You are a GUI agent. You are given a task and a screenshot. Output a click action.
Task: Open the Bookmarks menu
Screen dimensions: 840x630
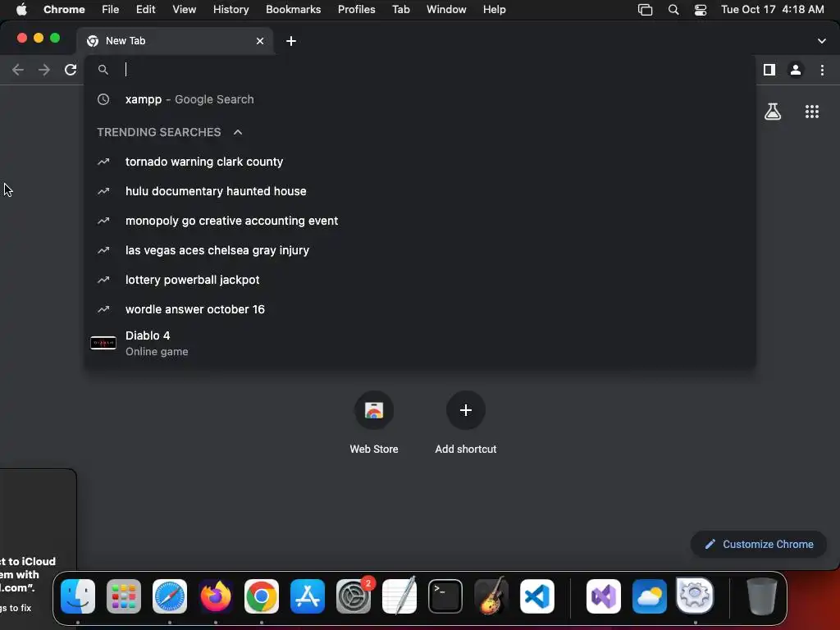[293, 10]
